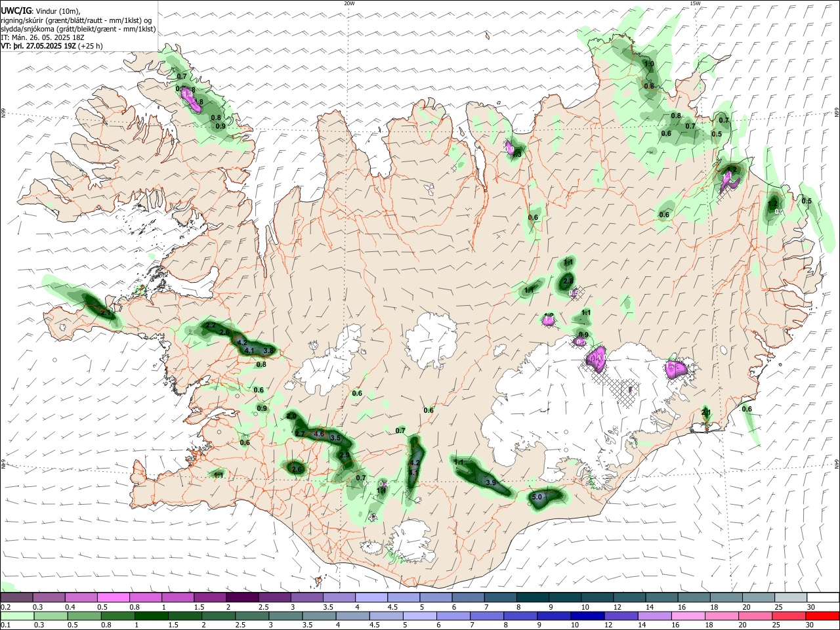Click the light lavender 4–4.5 swatch in the upper legend row
This screenshot has width=840, height=630.
(x=371, y=597)
